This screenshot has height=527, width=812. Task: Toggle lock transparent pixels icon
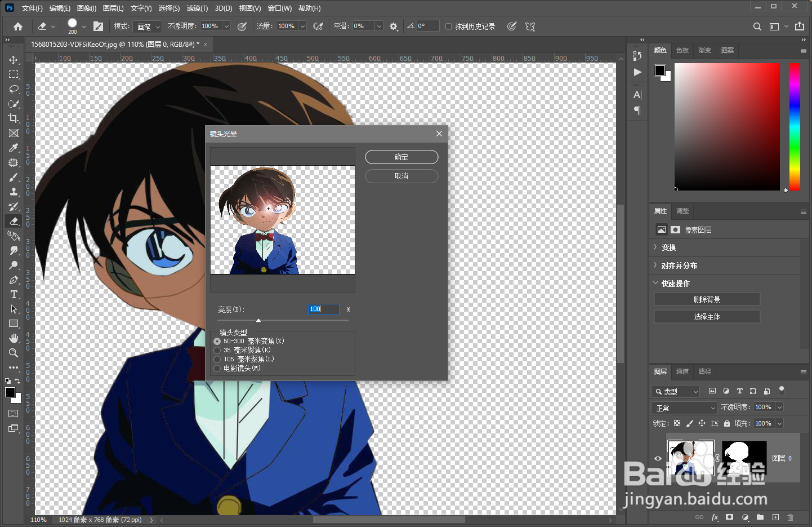pos(677,423)
